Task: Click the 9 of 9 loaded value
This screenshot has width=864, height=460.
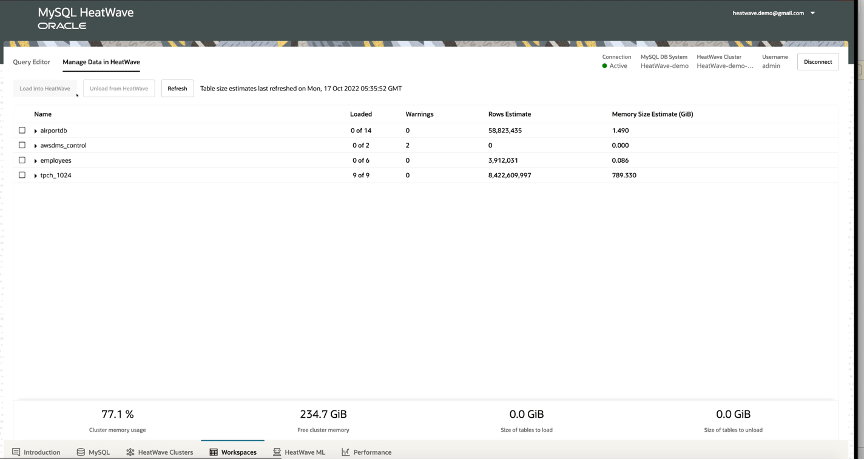Action: [361, 175]
